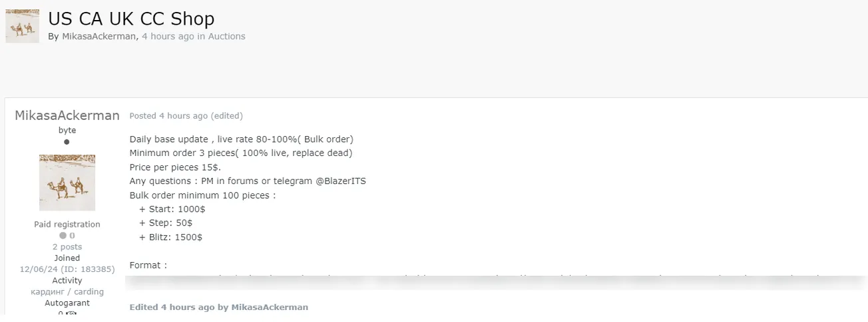Open the Auctions forum section link
This screenshot has width=868, height=322.
pyautogui.click(x=226, y=37)
